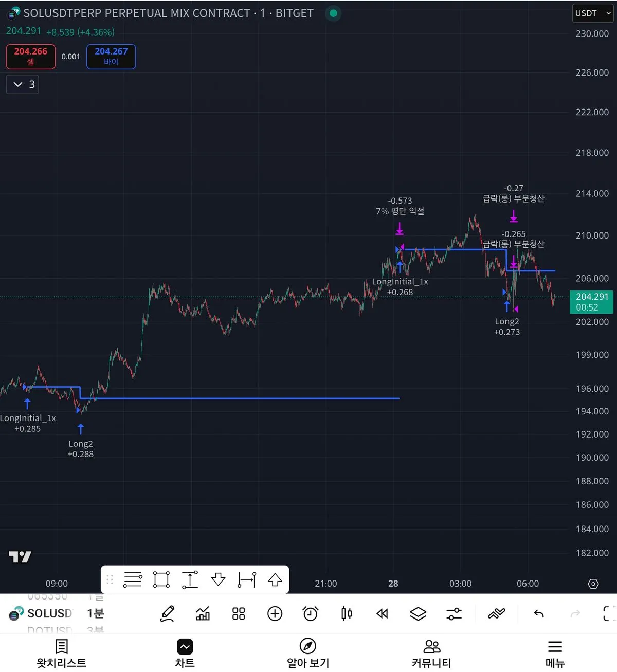Switch to the 커뮤니티 tab

432,653
